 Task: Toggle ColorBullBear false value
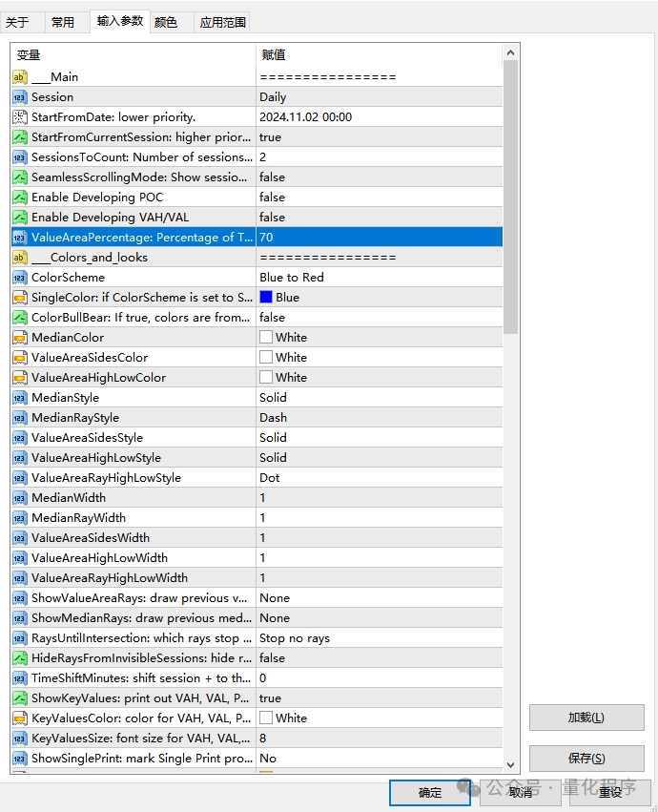coord(379,318)
